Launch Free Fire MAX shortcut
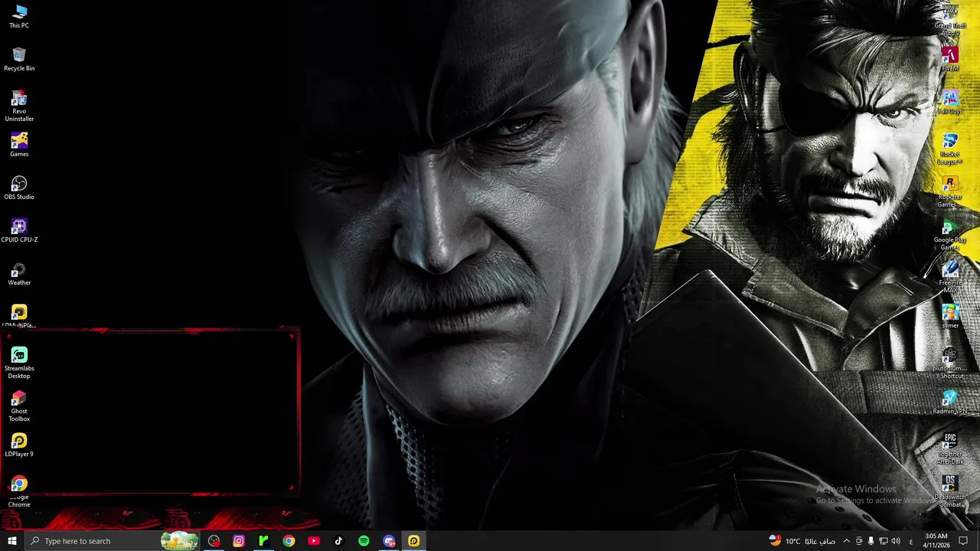This screenshot has height=551, width=980. point(950,278)
